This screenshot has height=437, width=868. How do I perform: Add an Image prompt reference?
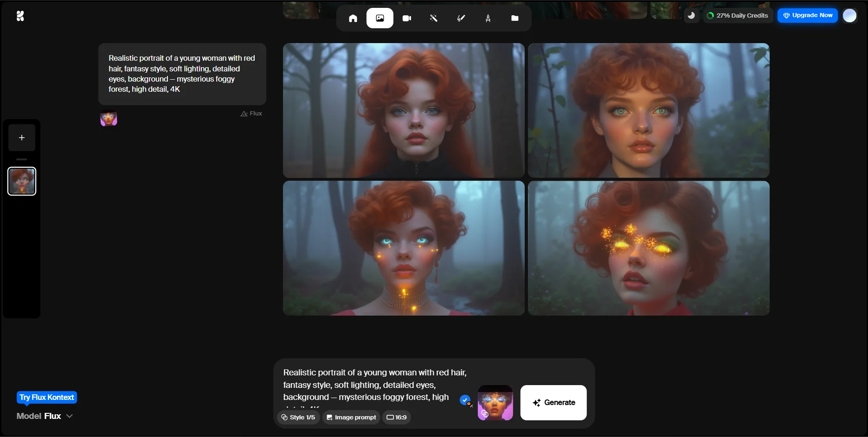coord(351,418)
